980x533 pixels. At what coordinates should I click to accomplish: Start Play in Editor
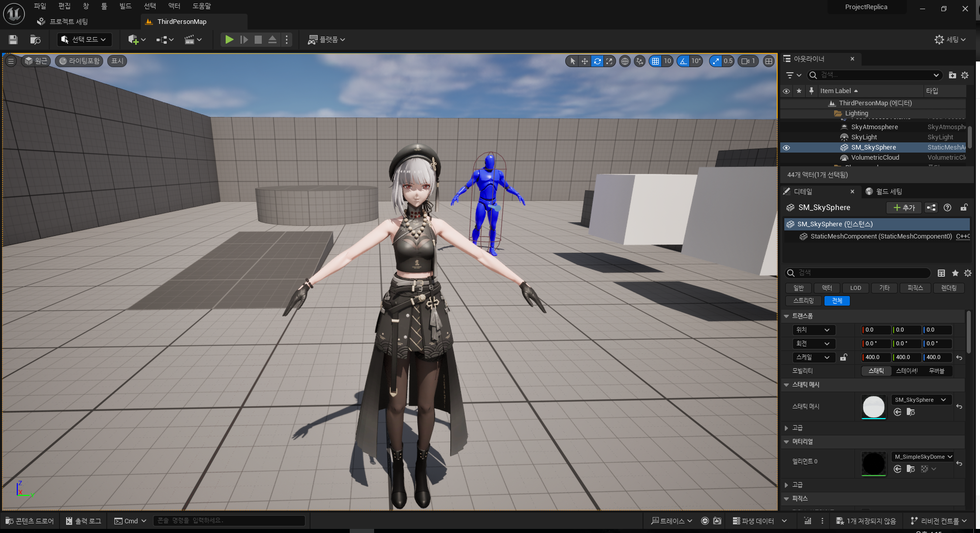[x=229, y=40]
